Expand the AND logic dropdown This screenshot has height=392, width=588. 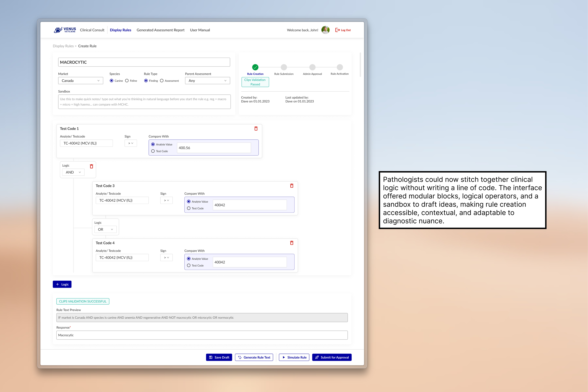73,172
